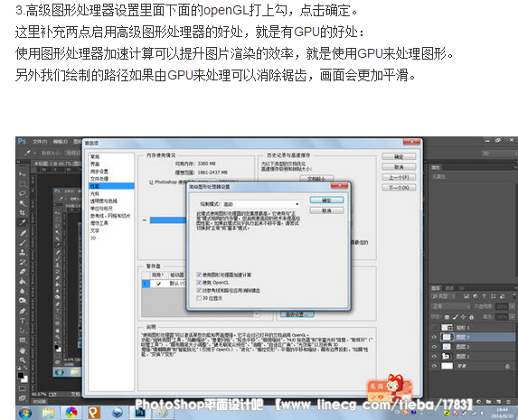Open layer filter 类型 dropdown
The width and height of the screenshot is (518, 420).
coord(444,296)
